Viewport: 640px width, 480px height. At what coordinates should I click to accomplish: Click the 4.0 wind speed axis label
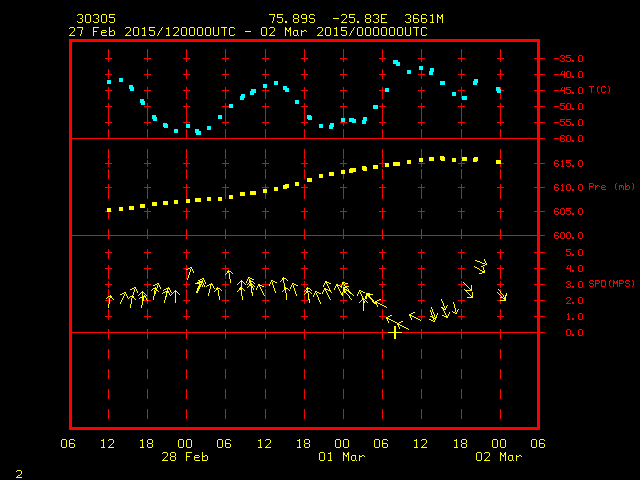574,269
